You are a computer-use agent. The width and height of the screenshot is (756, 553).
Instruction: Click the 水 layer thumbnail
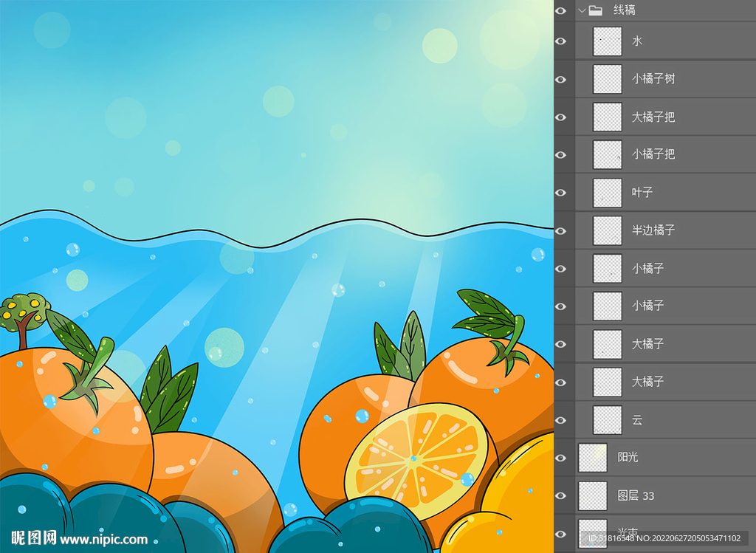coord(608,41)
